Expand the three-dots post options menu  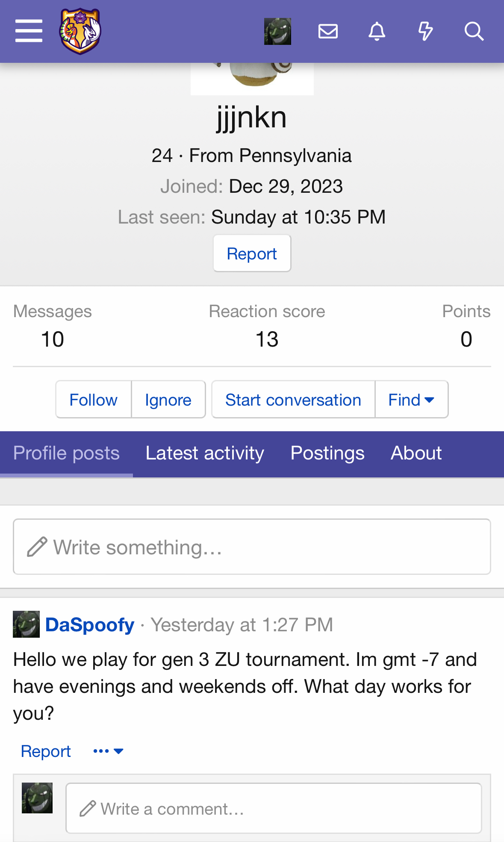[108, 751]
